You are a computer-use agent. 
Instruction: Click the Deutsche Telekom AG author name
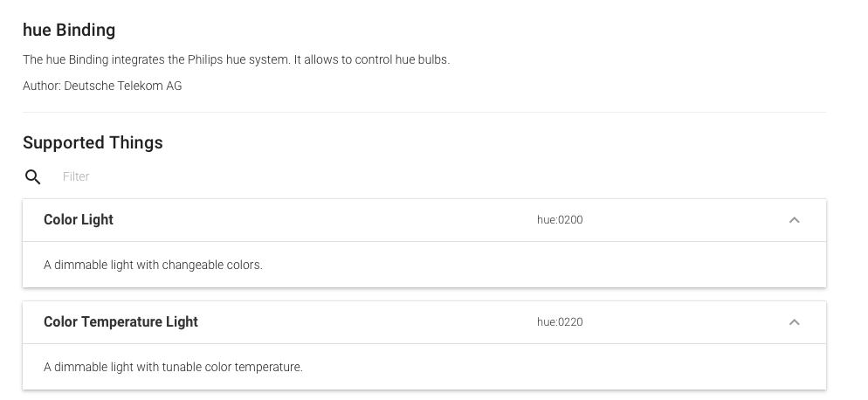[123, 86]
